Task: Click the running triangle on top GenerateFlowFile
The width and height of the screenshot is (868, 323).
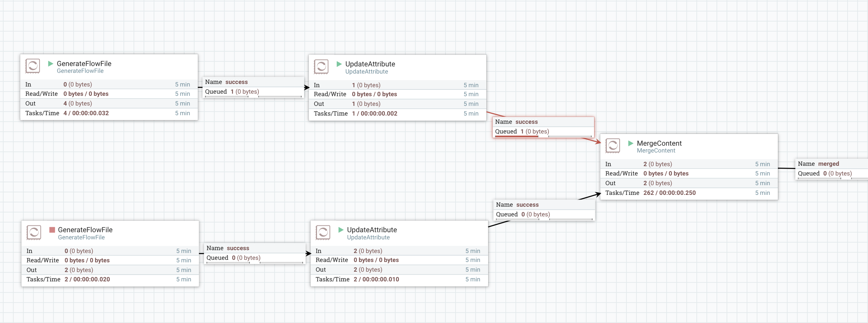Action: [x=50, y=64]
